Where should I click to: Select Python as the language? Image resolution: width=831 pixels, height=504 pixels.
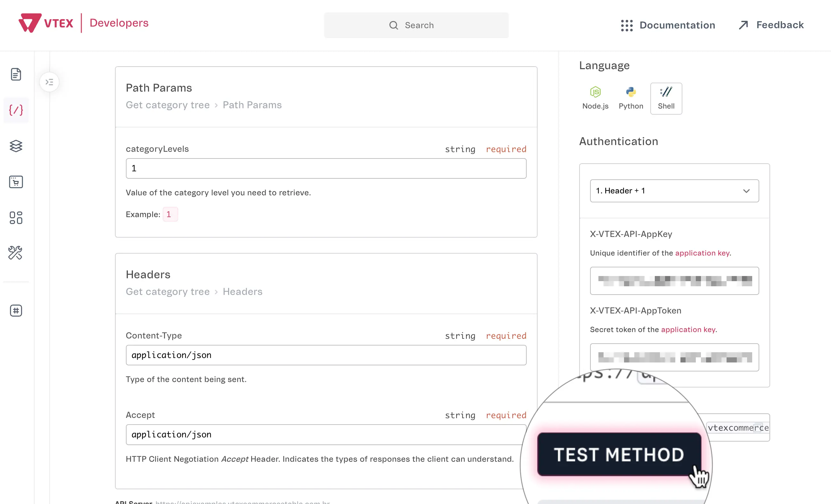[x=631, y=98]
